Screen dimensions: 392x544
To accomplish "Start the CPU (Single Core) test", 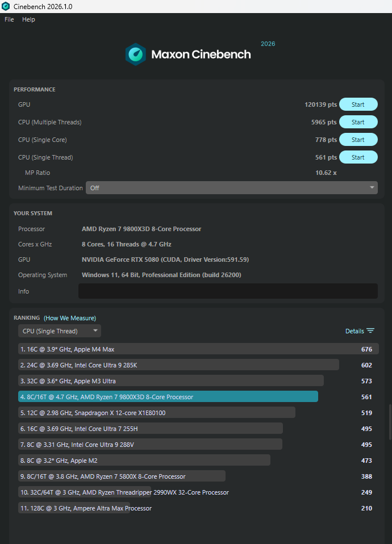I will [358, 140].
